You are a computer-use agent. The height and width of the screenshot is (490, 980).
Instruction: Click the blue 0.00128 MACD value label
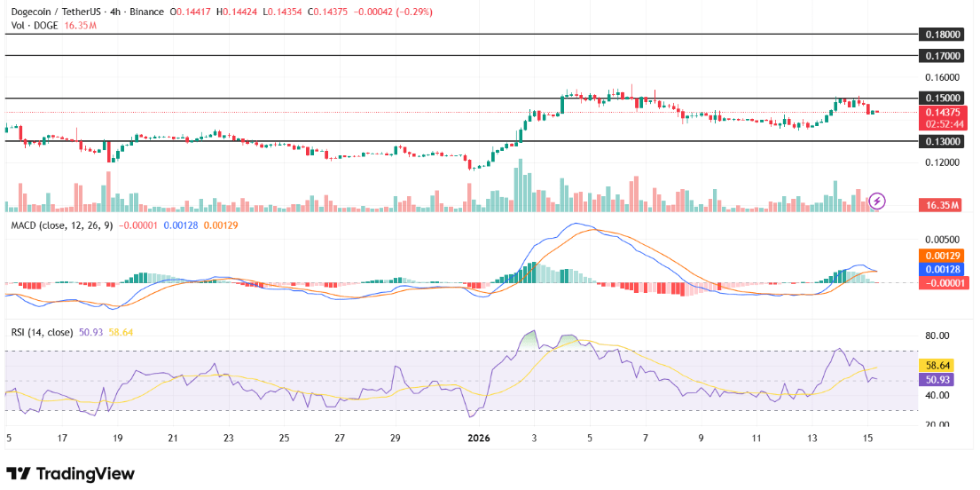[943, 269]
